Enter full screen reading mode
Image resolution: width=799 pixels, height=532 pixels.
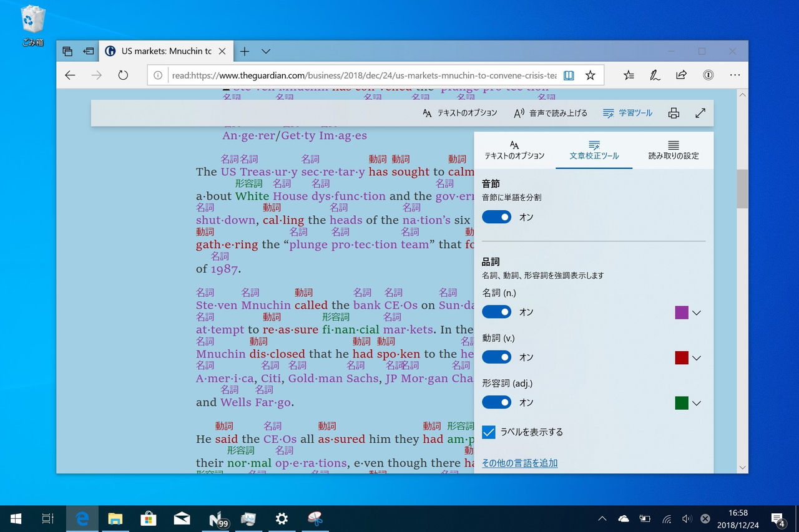click(x=700, y=114)
